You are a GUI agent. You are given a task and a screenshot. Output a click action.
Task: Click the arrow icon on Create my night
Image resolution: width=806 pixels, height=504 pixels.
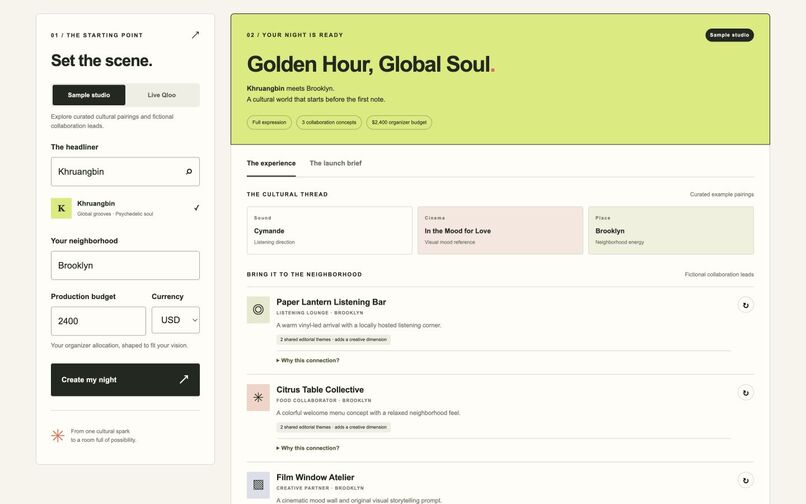click(184, 380)
